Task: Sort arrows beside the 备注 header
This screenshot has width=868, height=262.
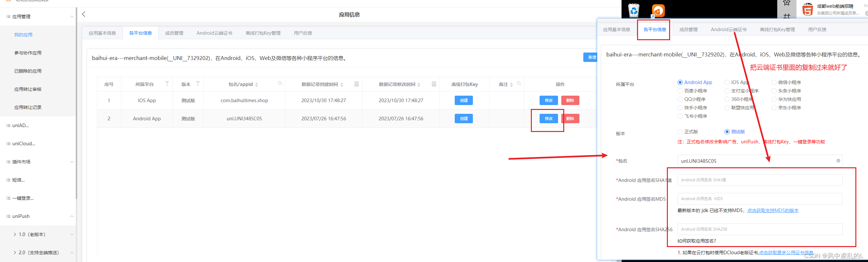Action: (511, 85)
